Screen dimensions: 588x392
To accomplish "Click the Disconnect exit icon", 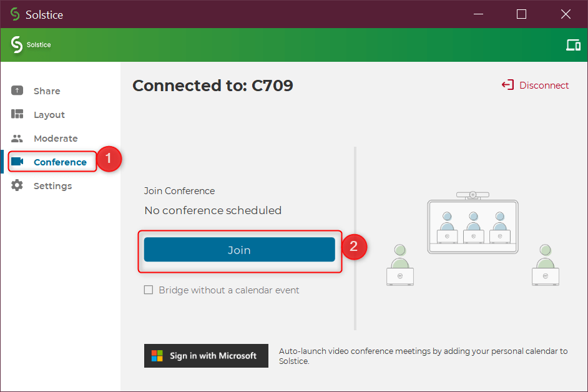I will point(507,86).
